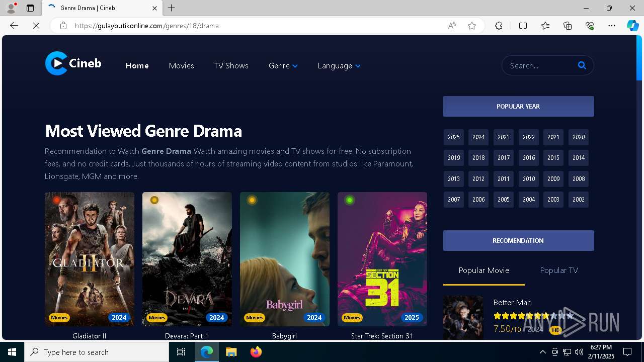Click the Gladiator II title link
Image resolution: width=644 pixels, height=362 pixels.
pyautogui.click(x=90, y=336)
